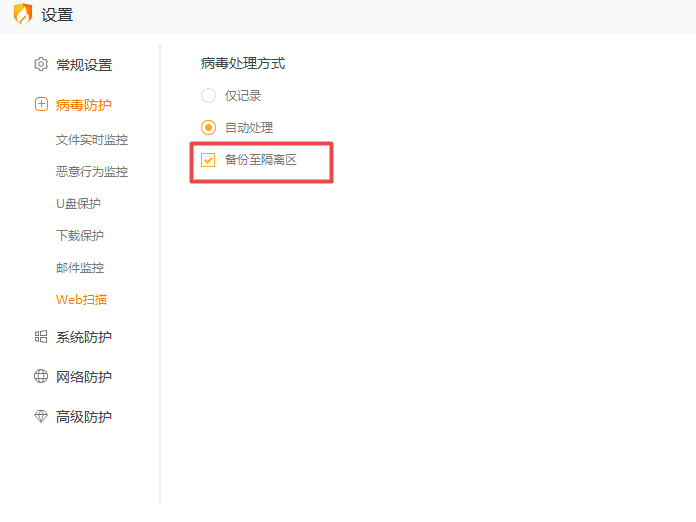This screenshot has width=696, height=522.
Task: Expand the 系统防护 category
Action: pos(83,337)
